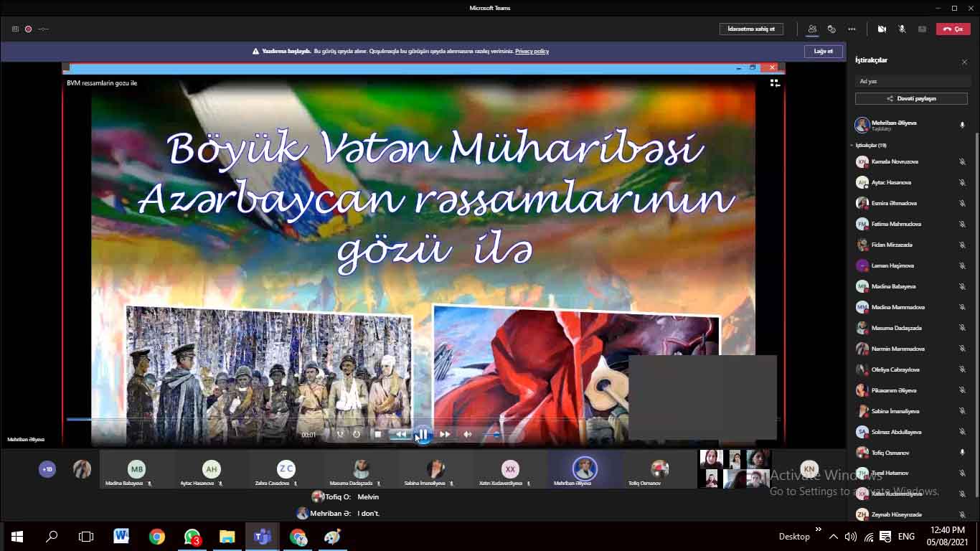Click the video seek progress bar
Image resolution: width=980 pixels, height=551 pixels.
tap(423, 419)
